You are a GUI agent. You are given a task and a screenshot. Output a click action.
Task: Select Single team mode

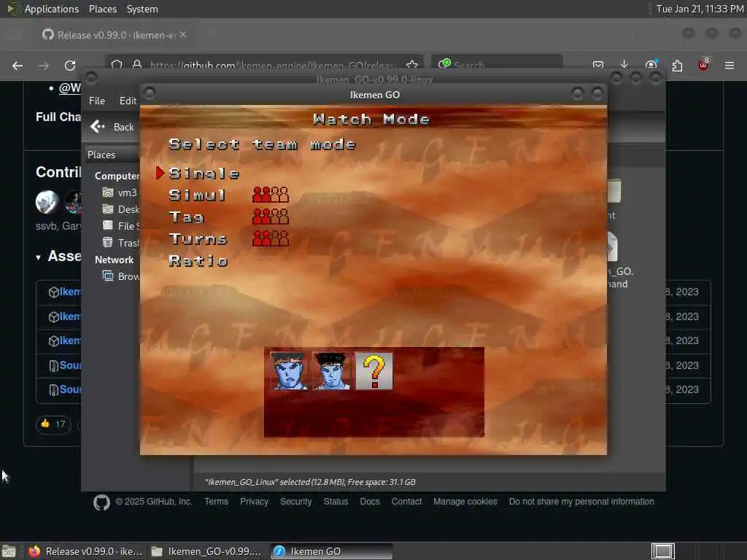tap(204, 174)
